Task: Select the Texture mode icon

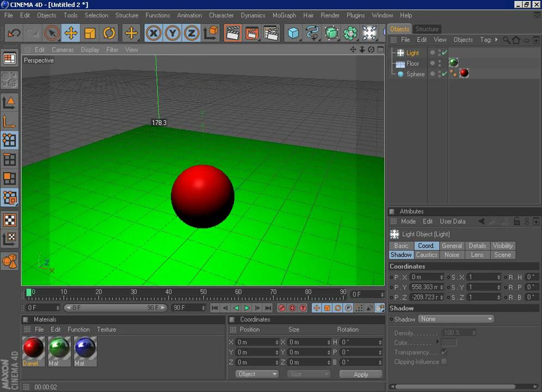Action: [9, 220]
